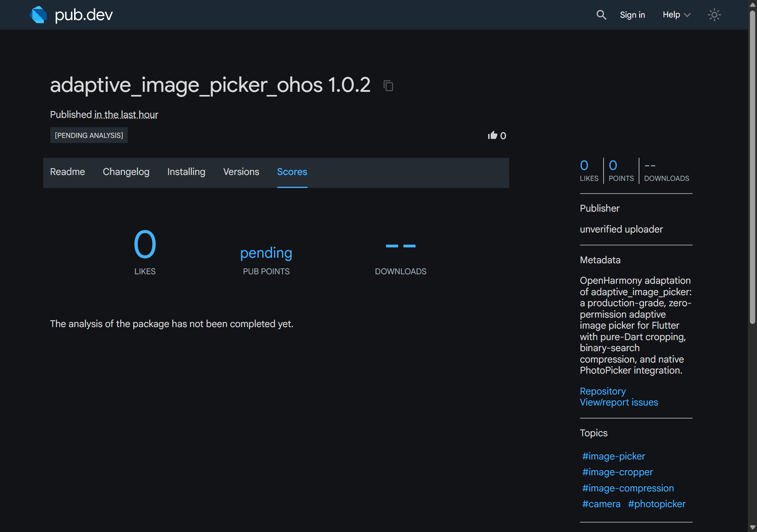The width and height of the screenshot is (757, 532).
Task: Click the sidebar downloads count
Action: pyautogui.click(x=667, y=171)
